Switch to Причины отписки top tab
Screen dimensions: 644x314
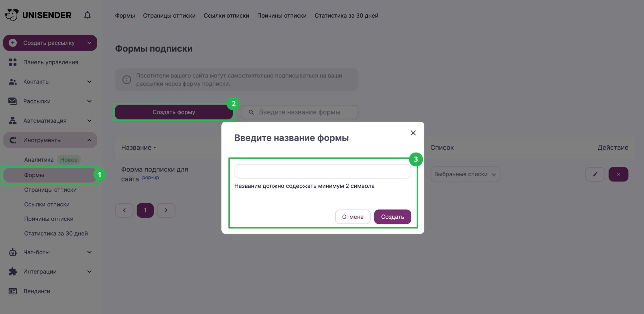[x=282, y=16]
